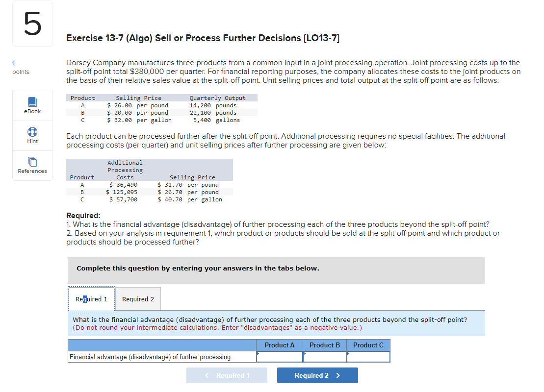Click the blue marker arrow in Product B cell
This screenshot has width=544, height=392.
(x=305, y=353)
